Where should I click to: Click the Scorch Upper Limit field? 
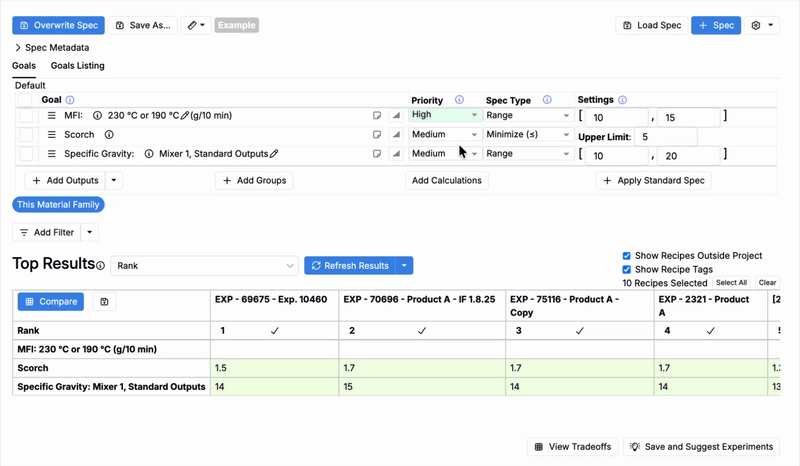point(665,136)
